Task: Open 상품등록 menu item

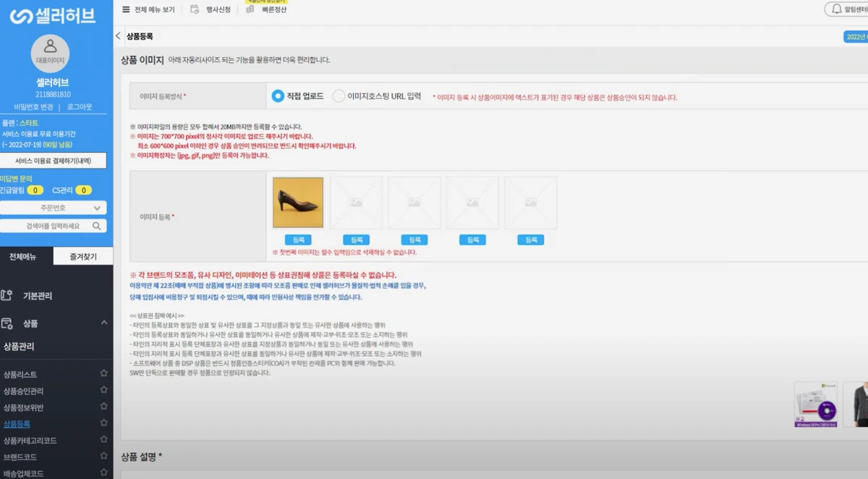Action: [x=17, y=424]
